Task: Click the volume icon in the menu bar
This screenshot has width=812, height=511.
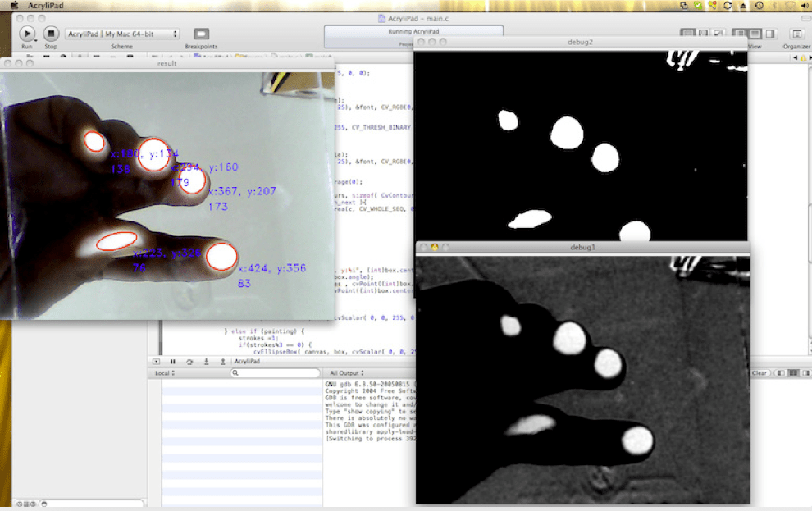Action: click(x=803, y=5)
